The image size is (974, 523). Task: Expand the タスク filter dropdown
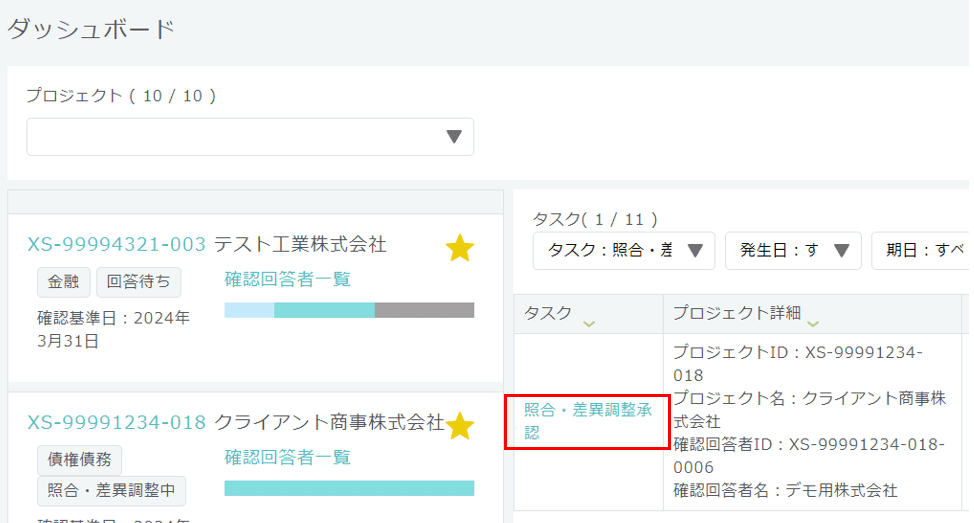click(624, 251)
